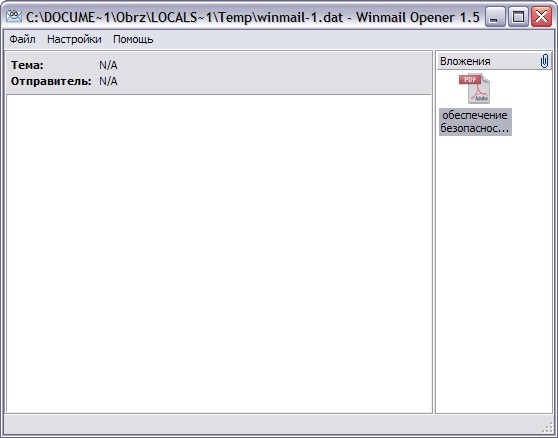This screenshot has height=438, width=558.
Task: Click the Тема label
Action: pos(27,65)
